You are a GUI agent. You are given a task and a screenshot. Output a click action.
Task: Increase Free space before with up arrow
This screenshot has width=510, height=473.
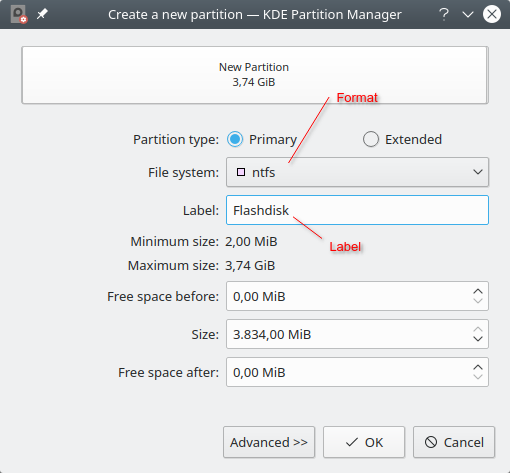[x=478, y=291]
